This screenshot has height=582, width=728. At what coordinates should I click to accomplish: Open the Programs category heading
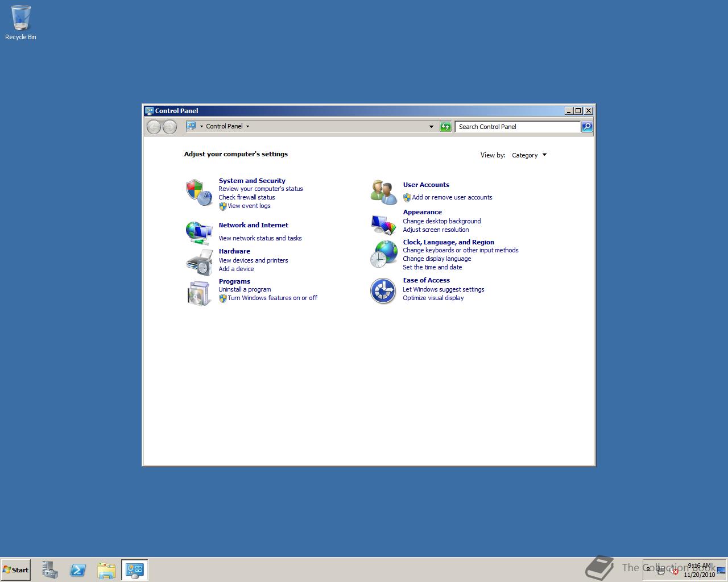pyautogui.click(x=234, y=281)
